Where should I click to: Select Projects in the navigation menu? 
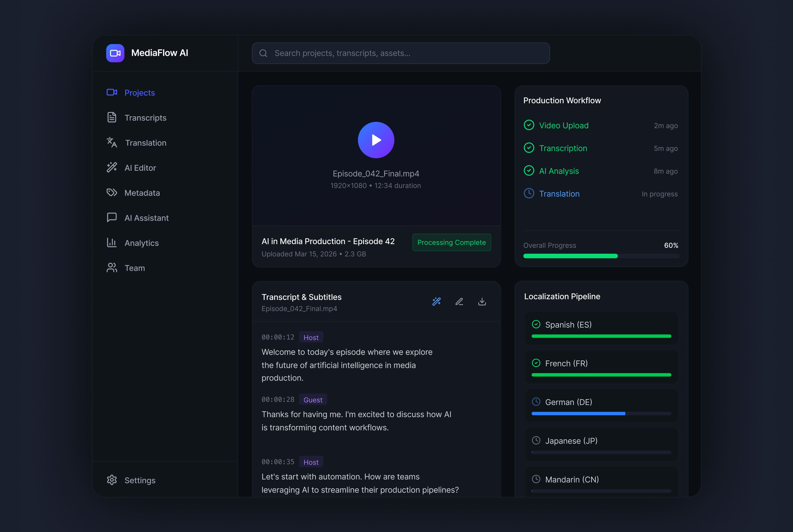(x=139, y=93)
